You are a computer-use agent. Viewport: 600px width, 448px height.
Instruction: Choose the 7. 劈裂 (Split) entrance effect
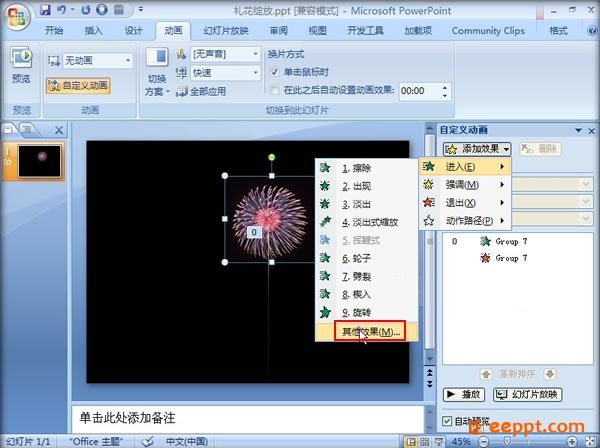[366, 276]
